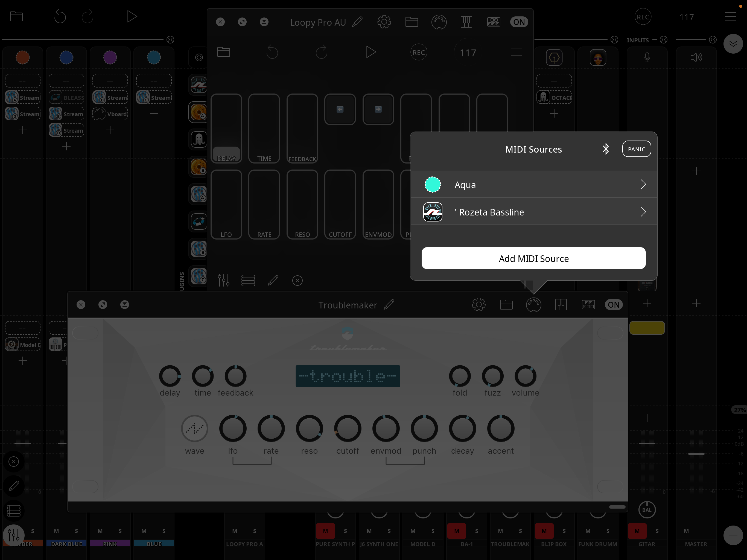Click right arrow pad in Loopy Pro AU
This screenshot has width=747, height=560.
pyautogui.click(x=378, y=109)
